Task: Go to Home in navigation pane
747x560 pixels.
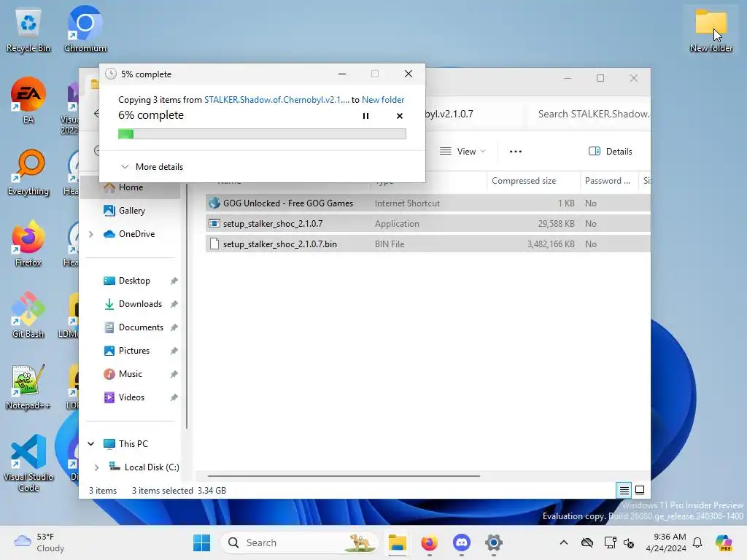Action: coord(131,187)
